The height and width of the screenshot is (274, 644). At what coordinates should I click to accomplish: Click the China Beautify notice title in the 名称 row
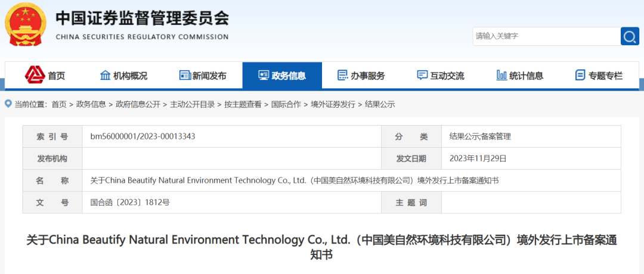295,180
